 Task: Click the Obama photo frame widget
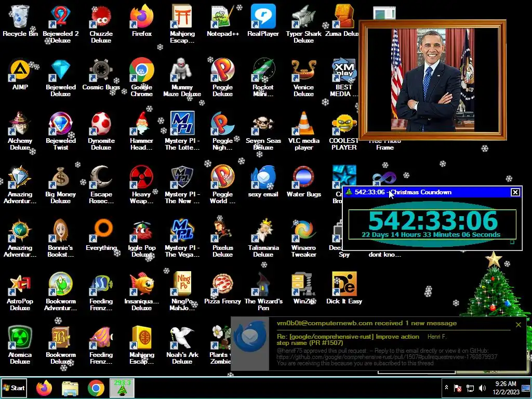[x=433, y=80]
